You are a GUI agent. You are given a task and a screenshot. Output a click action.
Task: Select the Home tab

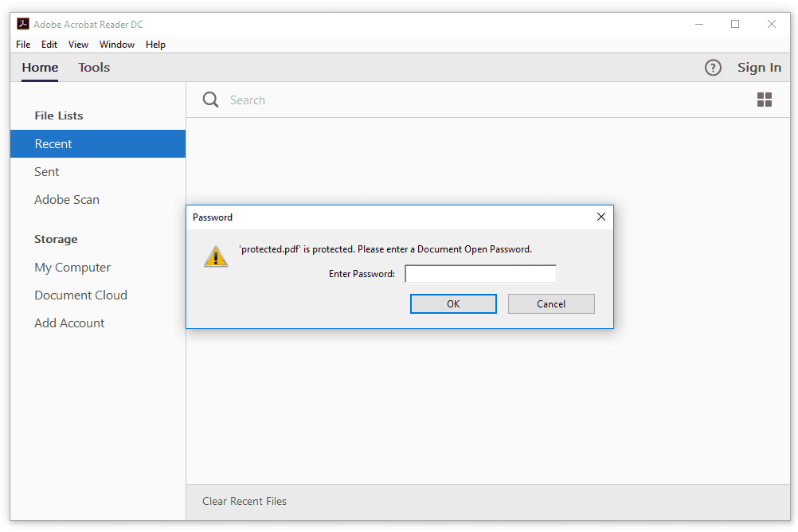(39, 68)
